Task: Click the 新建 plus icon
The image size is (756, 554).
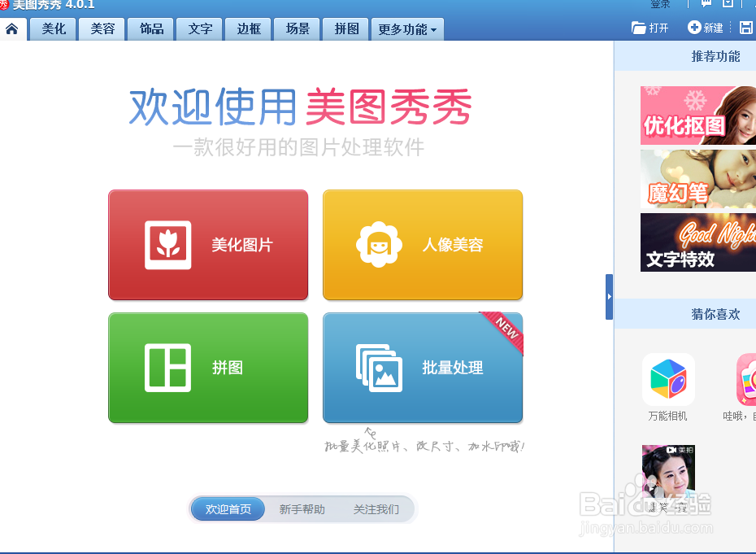Action: (693, 27)
